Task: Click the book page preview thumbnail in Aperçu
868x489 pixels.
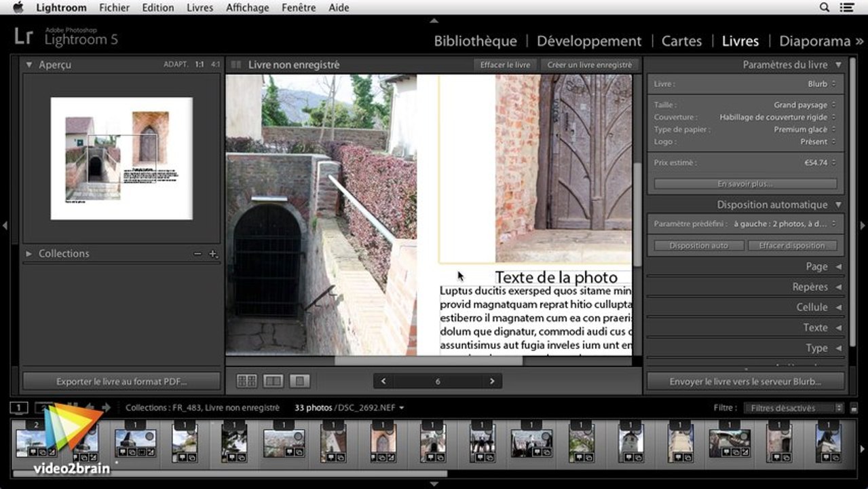Action: coord(121,158)
